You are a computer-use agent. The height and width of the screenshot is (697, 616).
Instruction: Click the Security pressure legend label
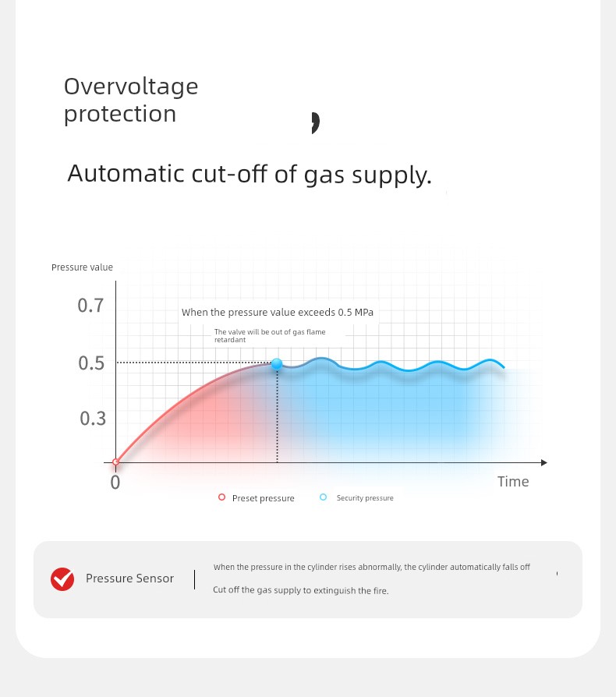coord(365,498)
